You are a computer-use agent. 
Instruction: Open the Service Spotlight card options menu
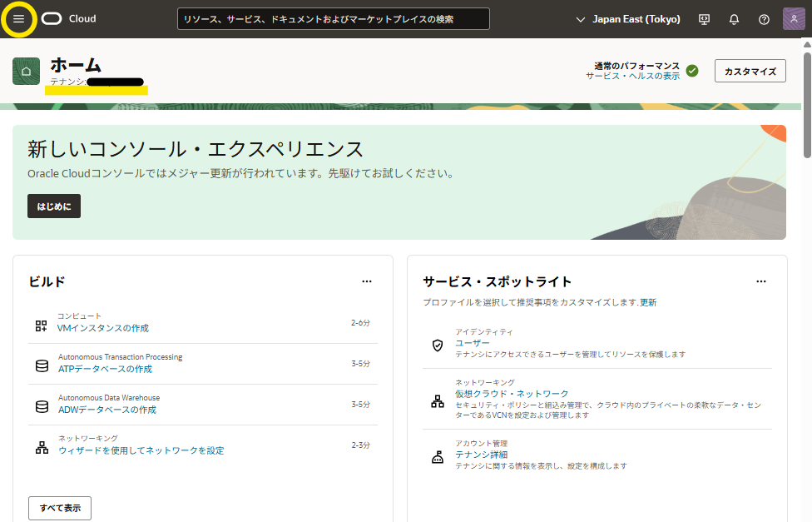click(760, 281)
